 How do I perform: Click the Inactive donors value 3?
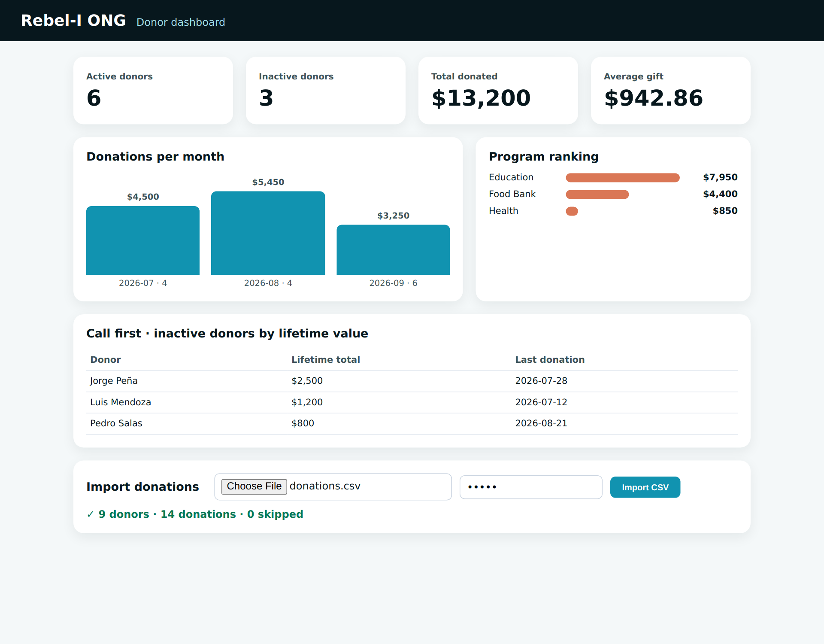click(x=266, y=98)
